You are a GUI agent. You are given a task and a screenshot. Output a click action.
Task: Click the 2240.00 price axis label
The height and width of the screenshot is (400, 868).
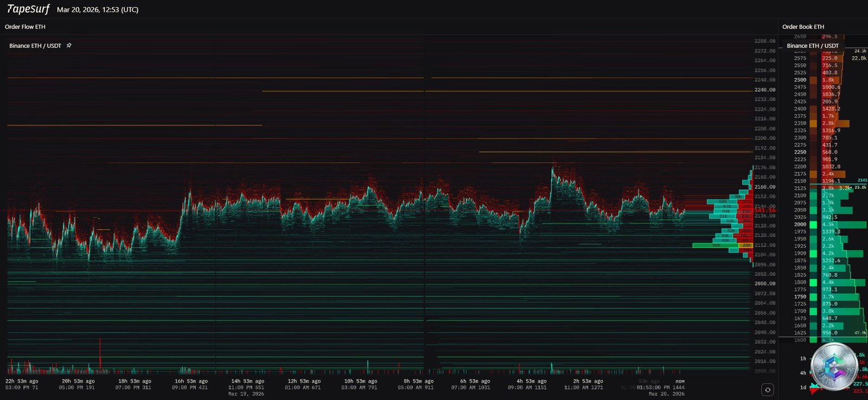click(x=765, y=90)
